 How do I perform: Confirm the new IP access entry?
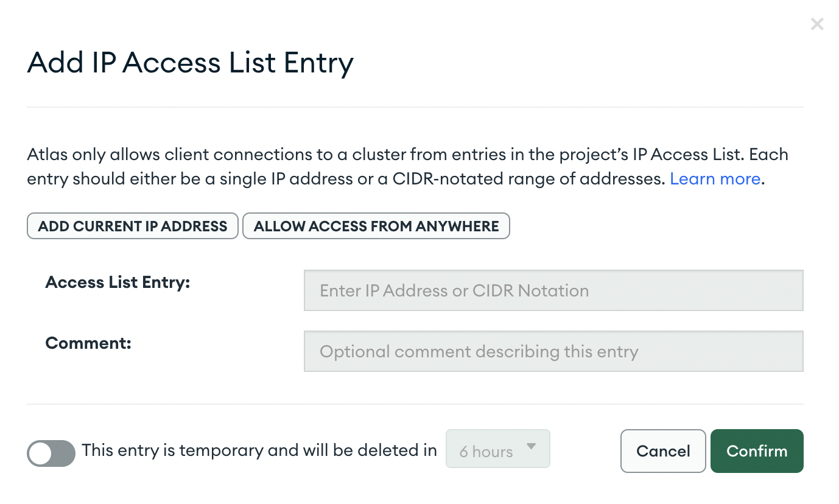[756, 450]
